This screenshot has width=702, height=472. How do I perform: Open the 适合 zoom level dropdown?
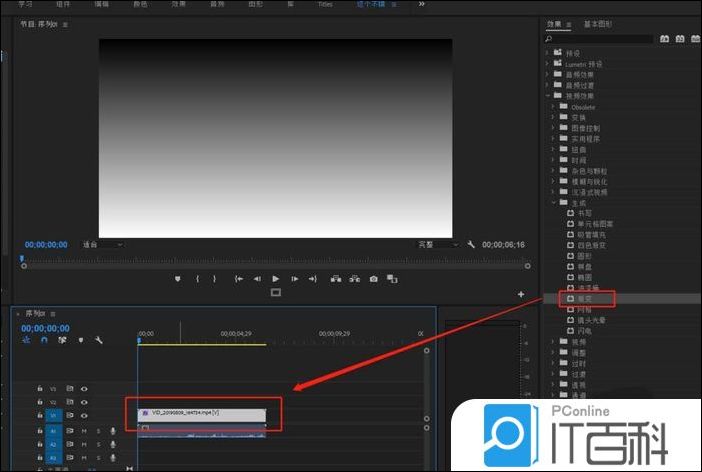(103, 244)
